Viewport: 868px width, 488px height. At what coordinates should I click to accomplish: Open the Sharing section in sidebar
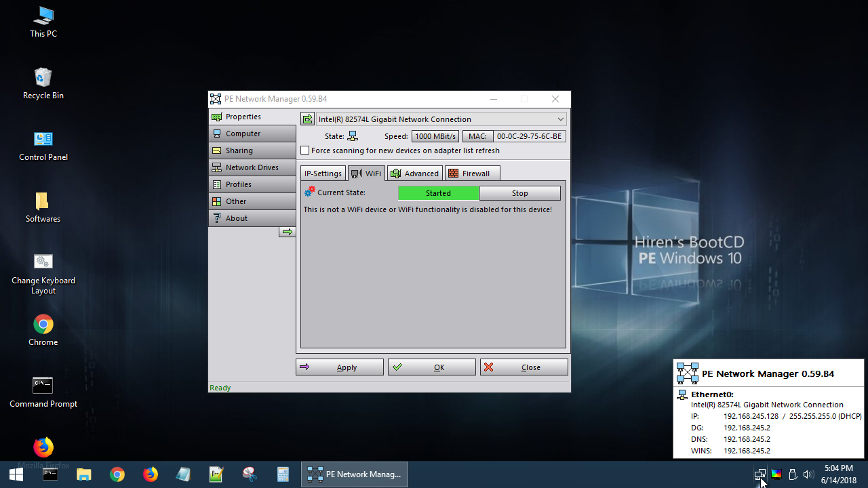click(x=252, y=150)
